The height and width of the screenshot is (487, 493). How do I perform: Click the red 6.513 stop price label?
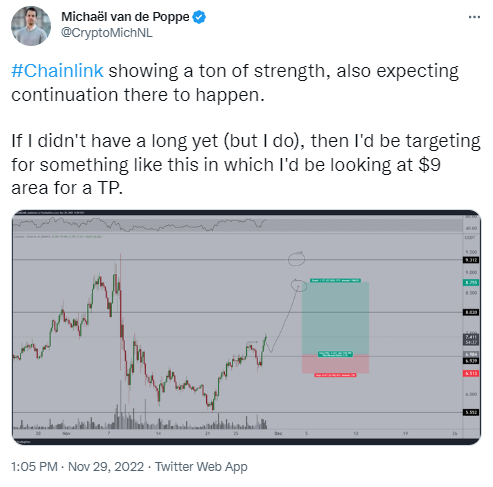point(471,373)
